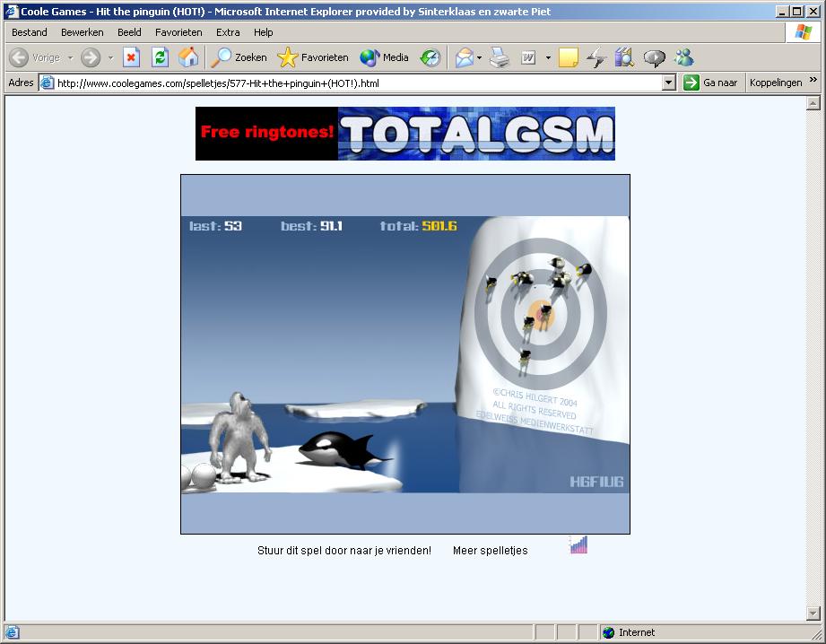Open the Favorieten star toolbar button
Screen dimensions: 826x644
coord(312,57)
